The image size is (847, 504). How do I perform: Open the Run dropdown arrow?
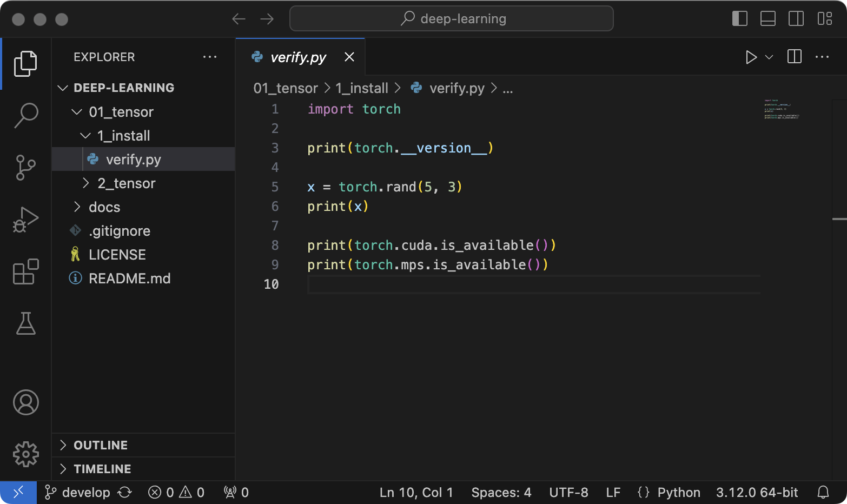point(769,57)
